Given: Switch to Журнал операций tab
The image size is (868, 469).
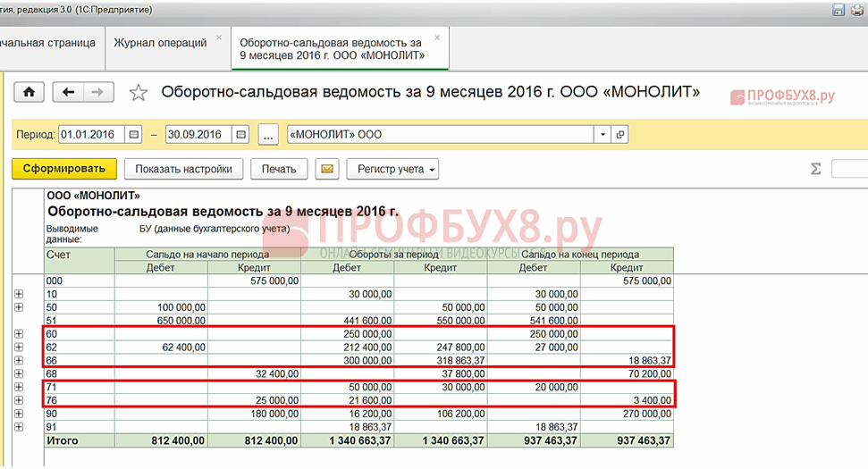Looking at the screenshot, I should click(x=160, y=43).
